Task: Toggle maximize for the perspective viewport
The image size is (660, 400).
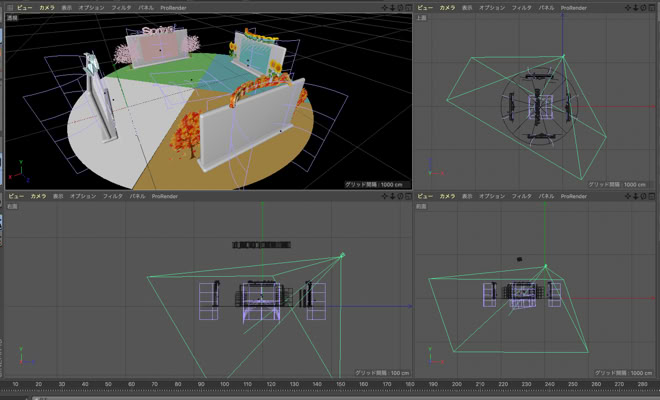Action: click(407, 7)
